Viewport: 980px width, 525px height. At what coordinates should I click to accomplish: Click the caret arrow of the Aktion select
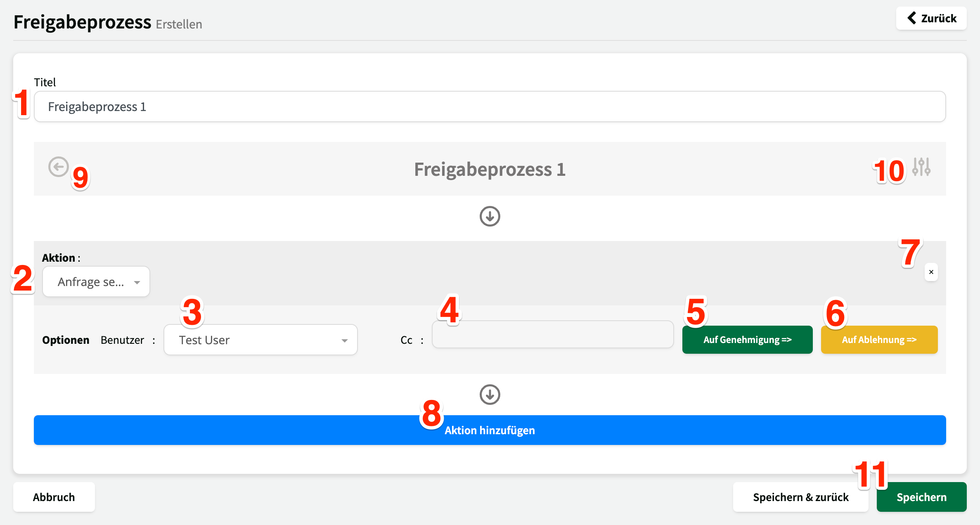pos(137,282)
